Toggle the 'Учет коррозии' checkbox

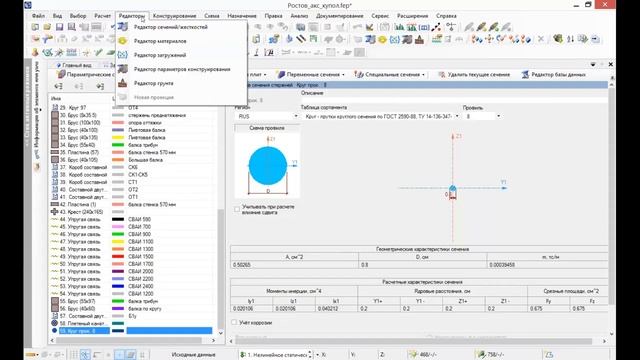click(x=234, y=322)
